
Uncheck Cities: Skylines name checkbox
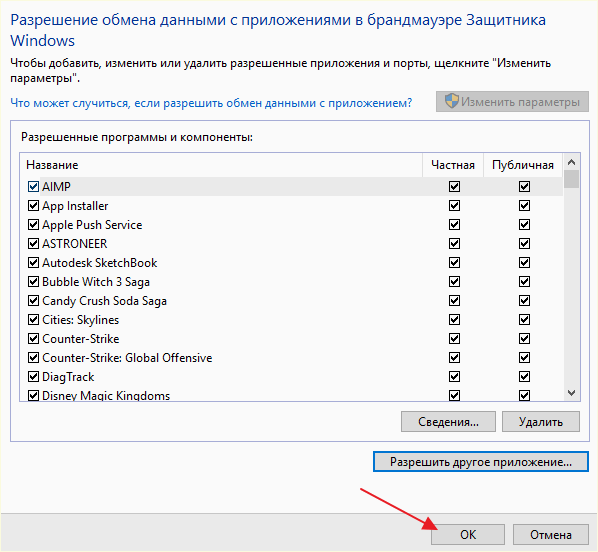33,319
